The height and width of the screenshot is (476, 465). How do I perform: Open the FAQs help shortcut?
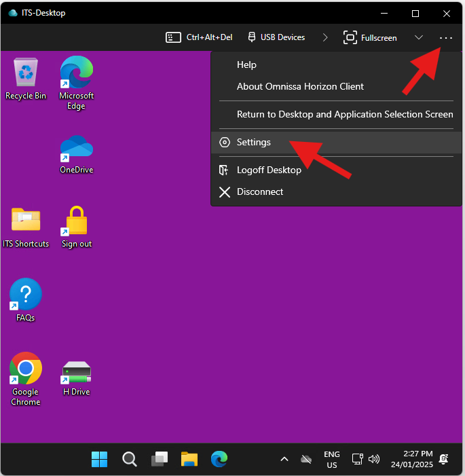(x=26, y=295)
